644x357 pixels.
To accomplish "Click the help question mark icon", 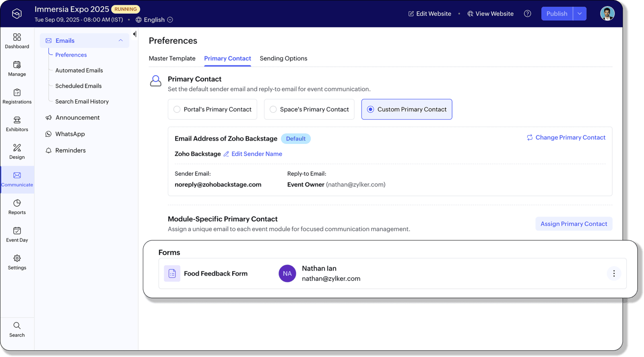I will tap(527, 14).
